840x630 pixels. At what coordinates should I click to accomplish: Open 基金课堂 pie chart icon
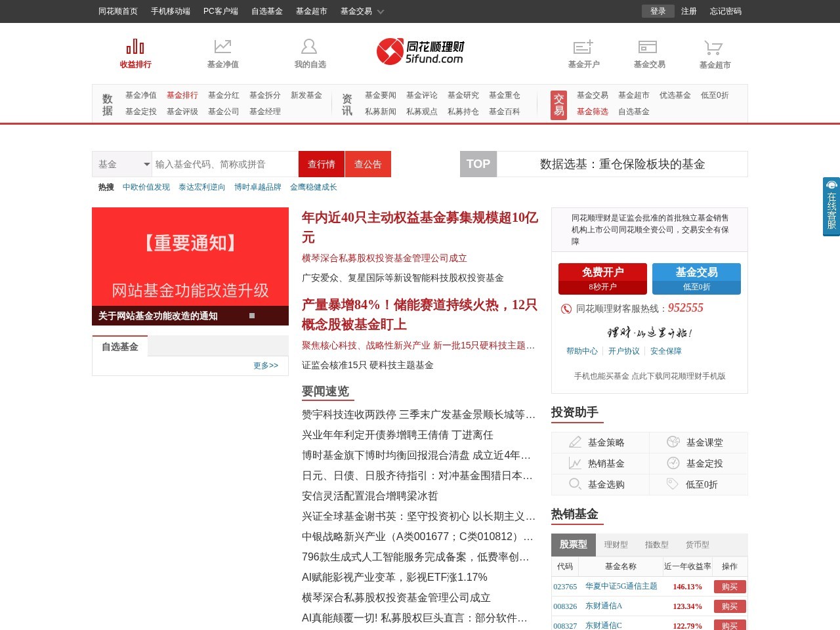[x=673, y=442]
